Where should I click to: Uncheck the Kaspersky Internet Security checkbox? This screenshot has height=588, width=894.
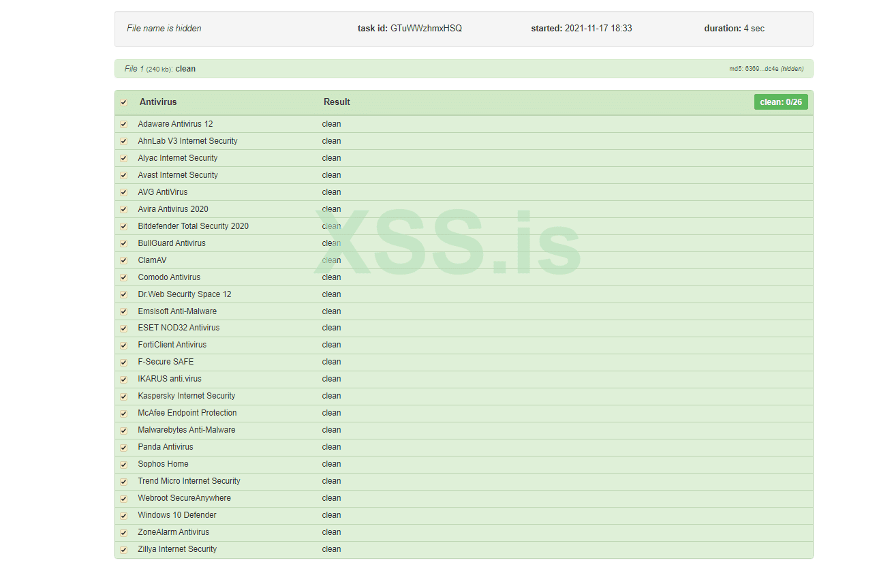pyautogui.click(x=123, y=397)
